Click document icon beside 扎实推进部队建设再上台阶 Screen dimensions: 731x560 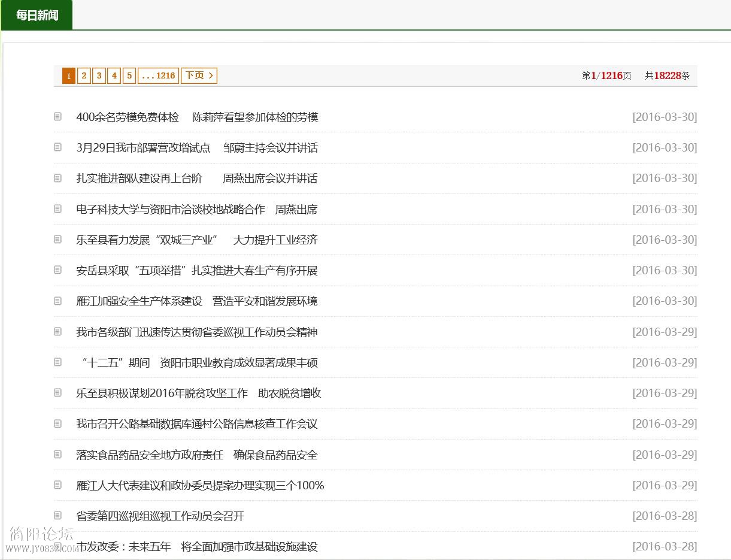[57, 178]
